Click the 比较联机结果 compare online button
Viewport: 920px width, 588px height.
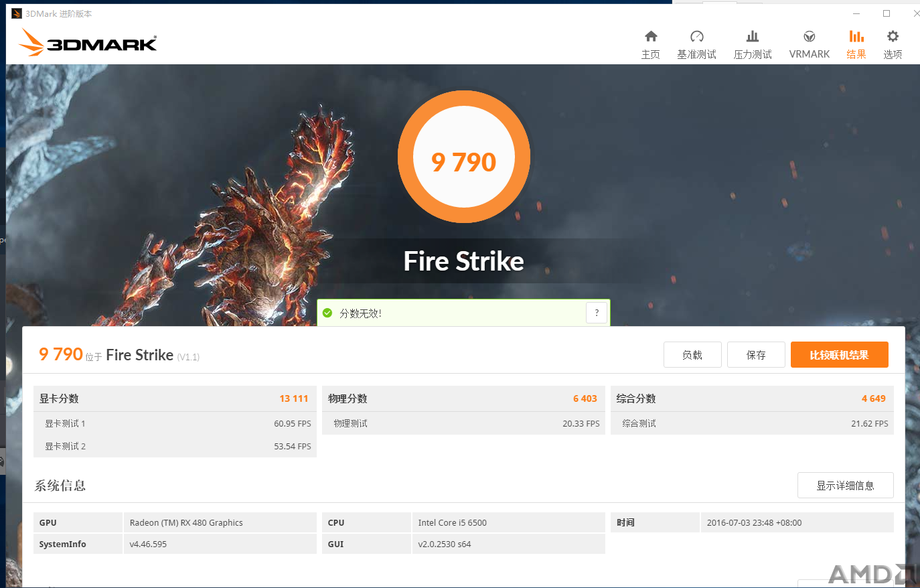(840, 355)
